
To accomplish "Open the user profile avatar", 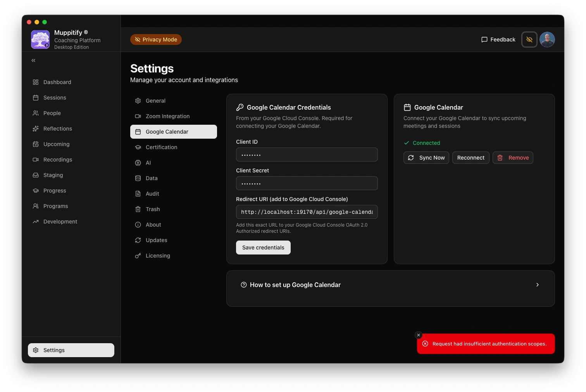I will coord(547,40).
